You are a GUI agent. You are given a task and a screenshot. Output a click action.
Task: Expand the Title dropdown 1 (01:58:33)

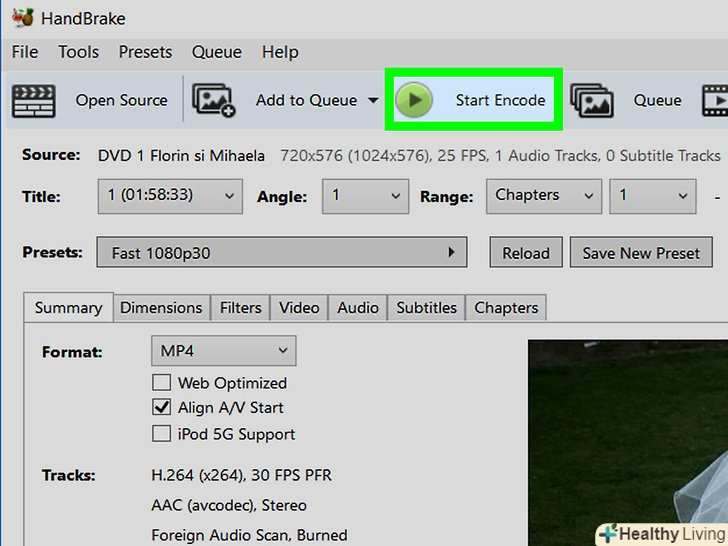click(170, 196)
